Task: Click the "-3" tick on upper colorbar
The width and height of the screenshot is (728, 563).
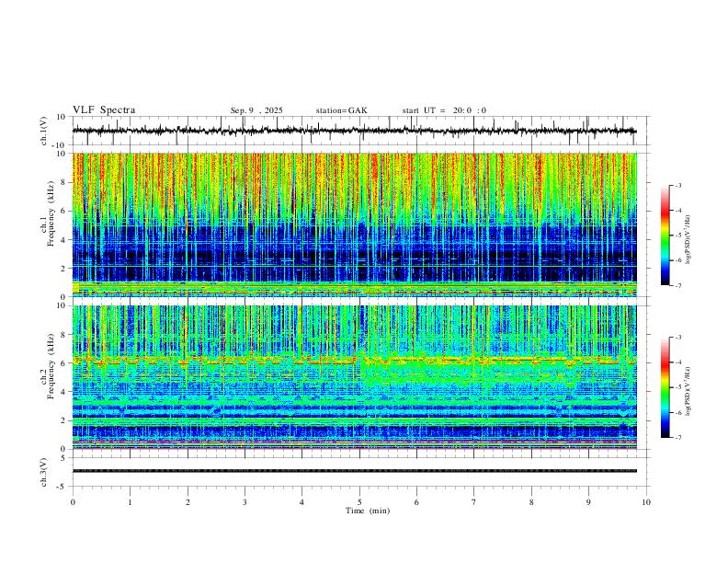Action: pos(677,185)
